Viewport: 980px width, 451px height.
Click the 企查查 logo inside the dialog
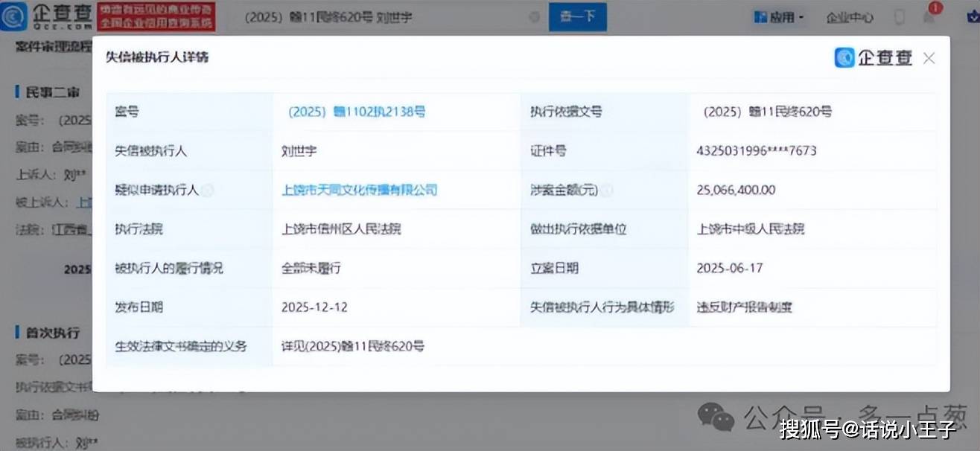pyautogui.click(x=874, y=58)
